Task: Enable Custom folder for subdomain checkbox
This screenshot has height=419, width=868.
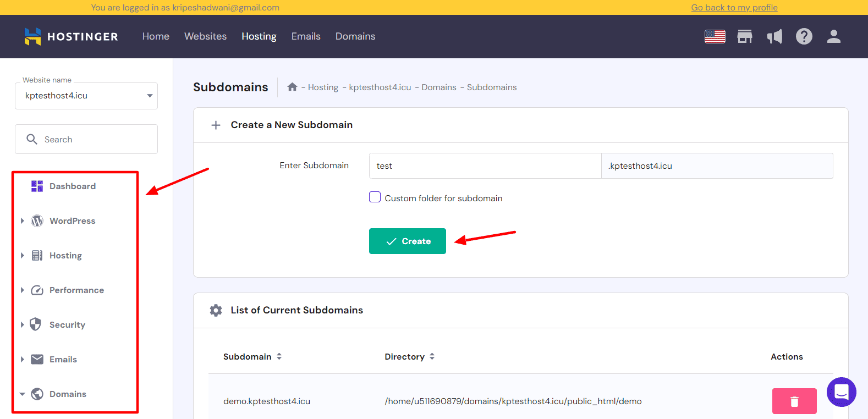Action: pyautogui.click(x=375, y=197)
